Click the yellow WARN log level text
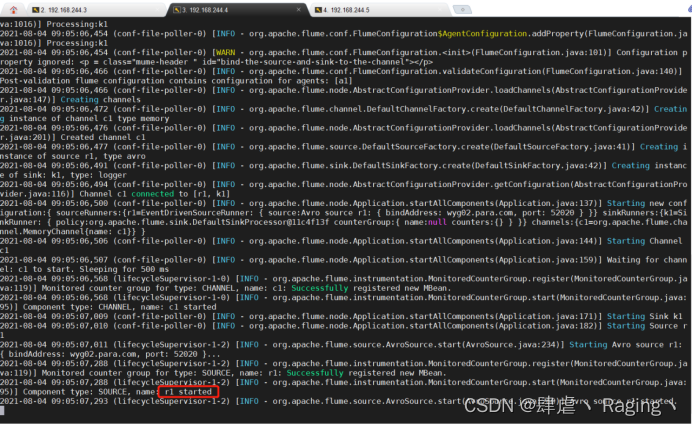 225,52
